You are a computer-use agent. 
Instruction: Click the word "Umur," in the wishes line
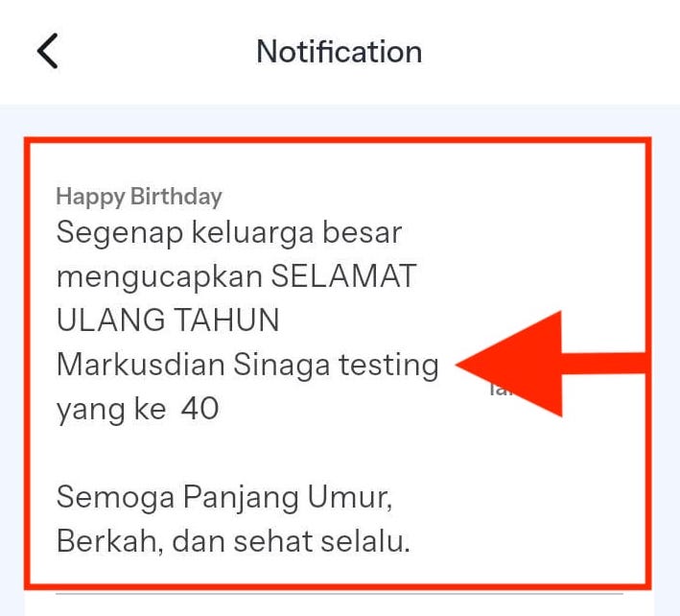click(x=350, y=498)
